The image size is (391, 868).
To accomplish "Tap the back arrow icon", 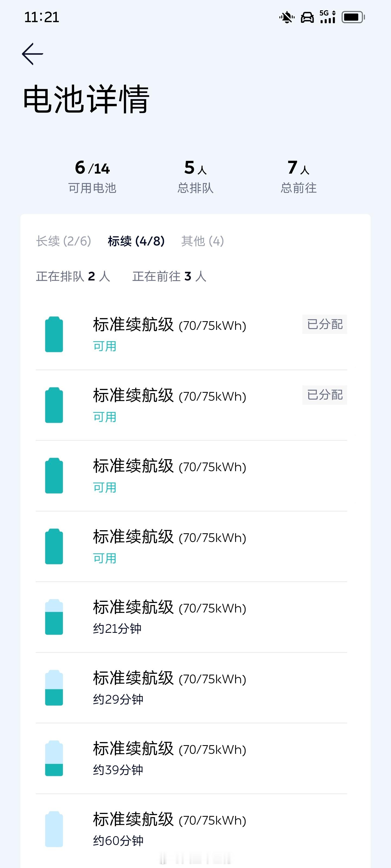I will (32, 54).
